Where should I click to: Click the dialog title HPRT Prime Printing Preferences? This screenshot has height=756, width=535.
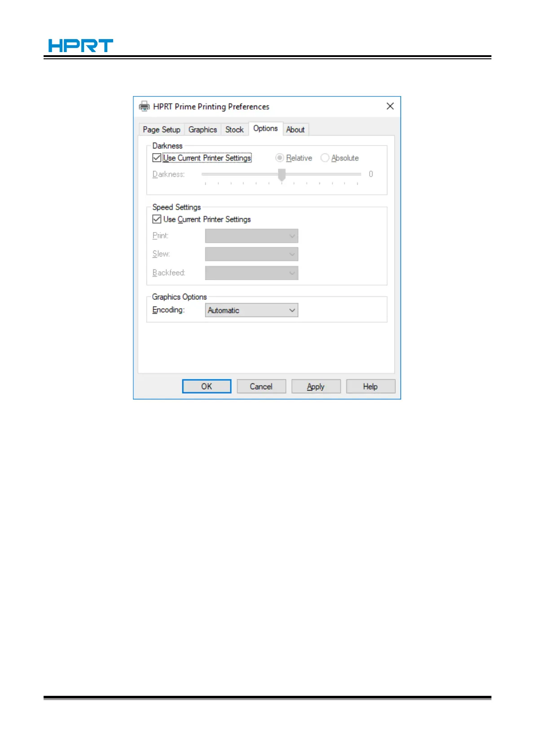(211, 106)
